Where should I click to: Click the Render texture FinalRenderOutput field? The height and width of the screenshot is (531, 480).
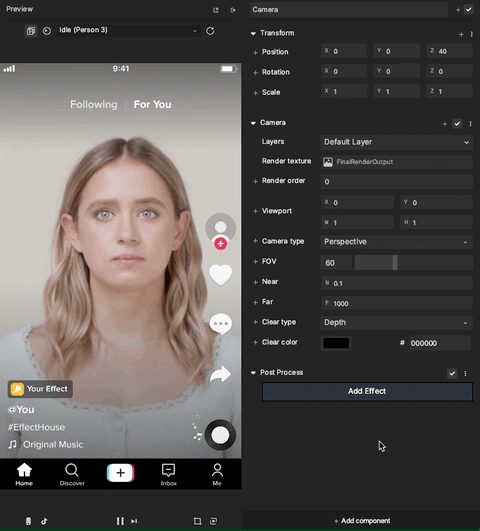[x=396, y=162]
